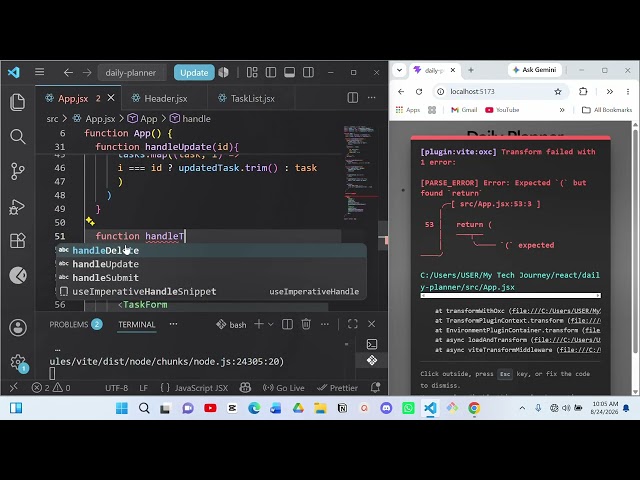Click Prettier in the status bar
The image size is (640, 480).
click(x=337, y=388)
